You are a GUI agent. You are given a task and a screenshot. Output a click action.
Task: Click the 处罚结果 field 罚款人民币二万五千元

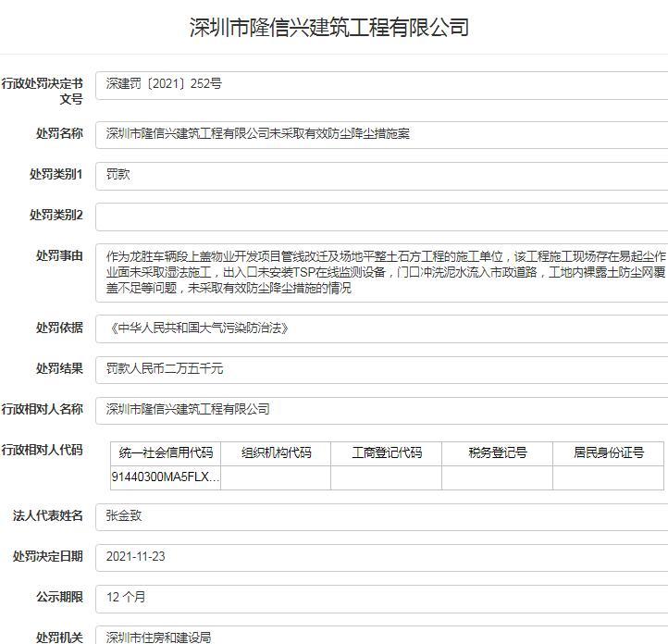[382, 370]
